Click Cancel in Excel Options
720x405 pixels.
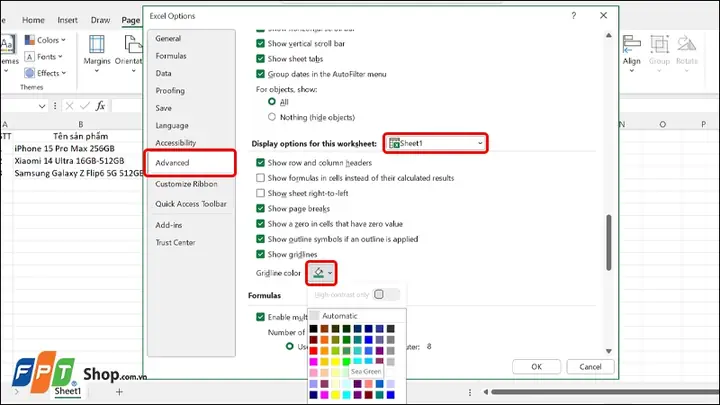click(x=590, y=367)
